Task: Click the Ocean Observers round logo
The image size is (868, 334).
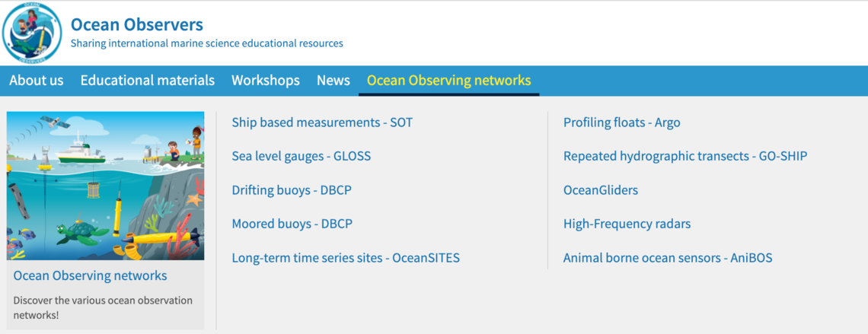Action: tap(31, 33)
